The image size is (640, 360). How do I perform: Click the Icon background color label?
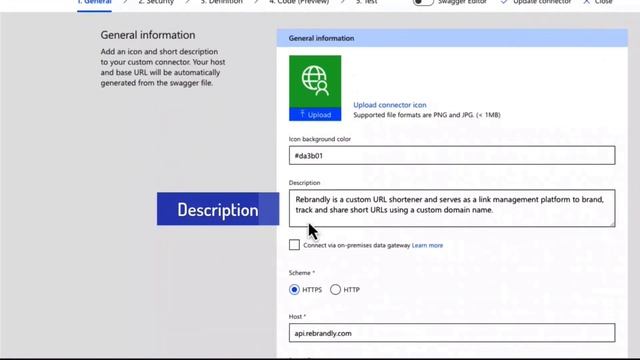pos(320,139)
